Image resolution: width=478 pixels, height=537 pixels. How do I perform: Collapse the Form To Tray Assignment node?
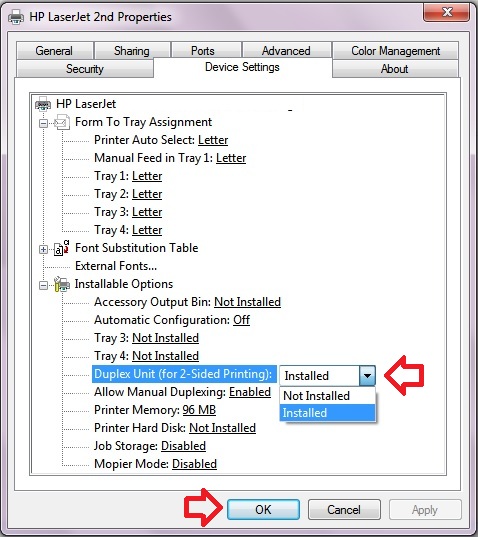point(43,123)
